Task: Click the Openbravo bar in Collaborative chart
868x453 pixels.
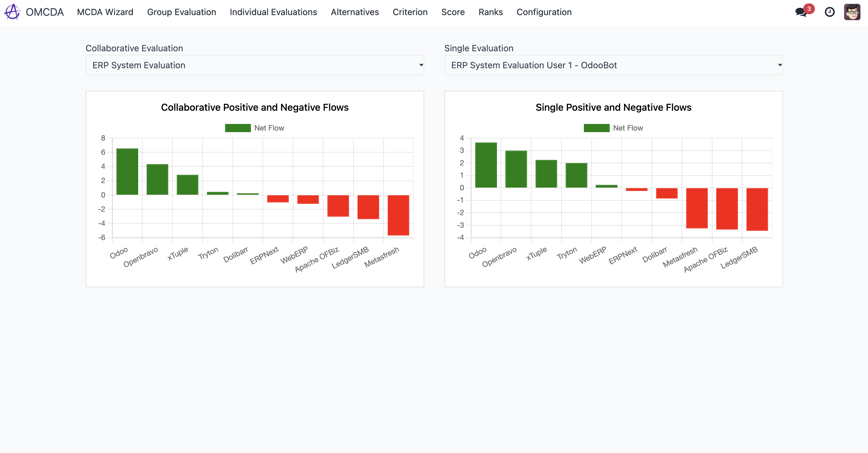Action: (157, 180)
